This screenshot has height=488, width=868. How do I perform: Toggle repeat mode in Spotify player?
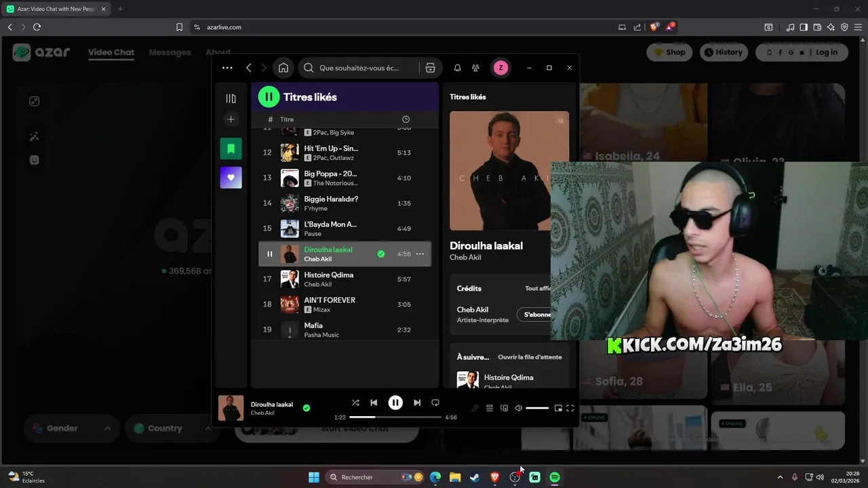[435, 403]
